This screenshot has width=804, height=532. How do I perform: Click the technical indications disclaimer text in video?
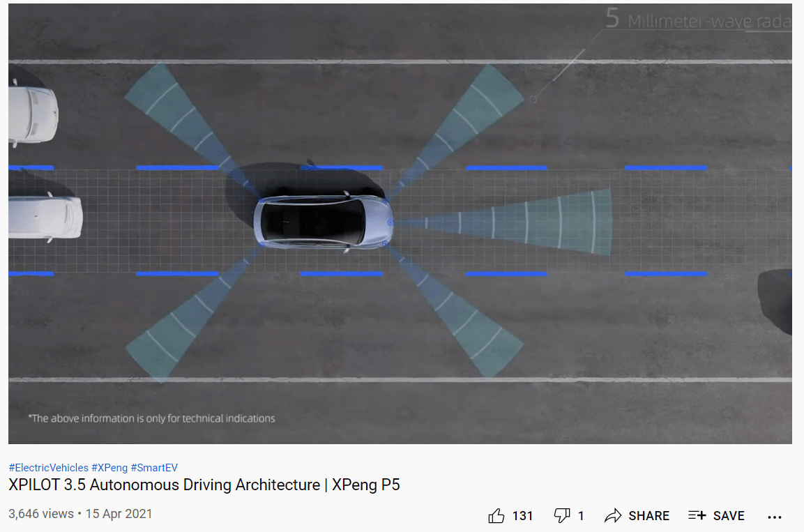[x=152, y=418]
